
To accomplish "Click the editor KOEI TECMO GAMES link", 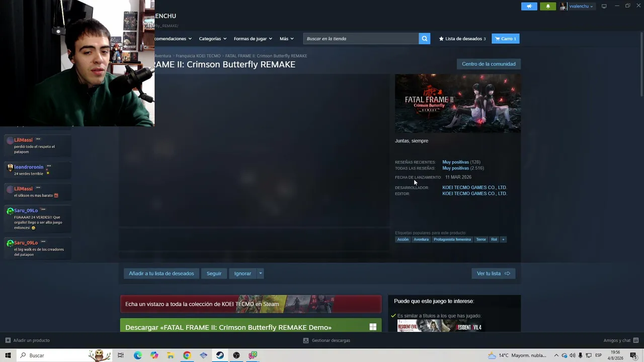I will [x=474, y=194].
